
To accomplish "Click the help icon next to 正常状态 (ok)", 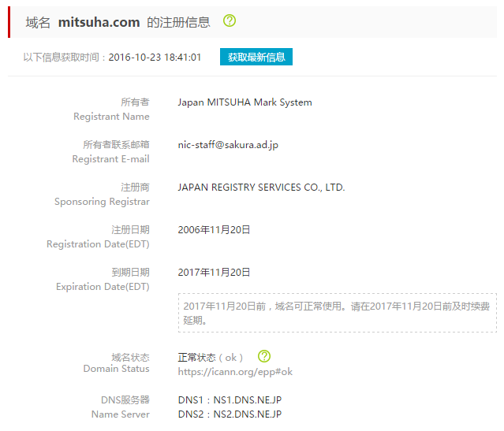I will pyautogui.click(x=264, y=356).
